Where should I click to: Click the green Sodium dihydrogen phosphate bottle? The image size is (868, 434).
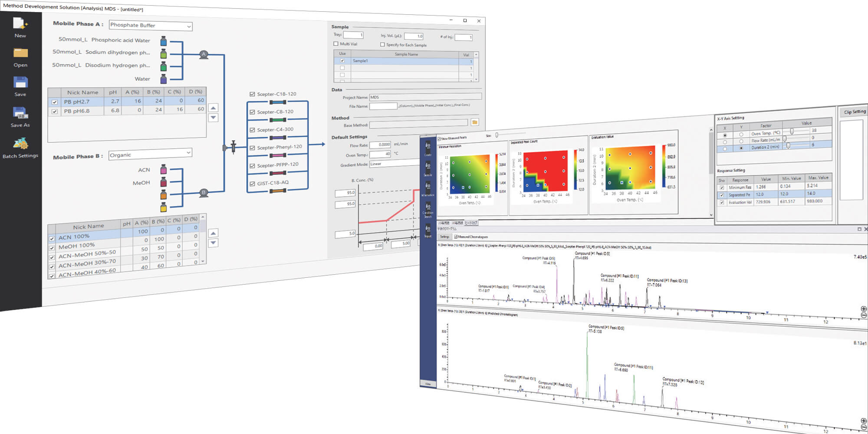(x=164, y=54)
